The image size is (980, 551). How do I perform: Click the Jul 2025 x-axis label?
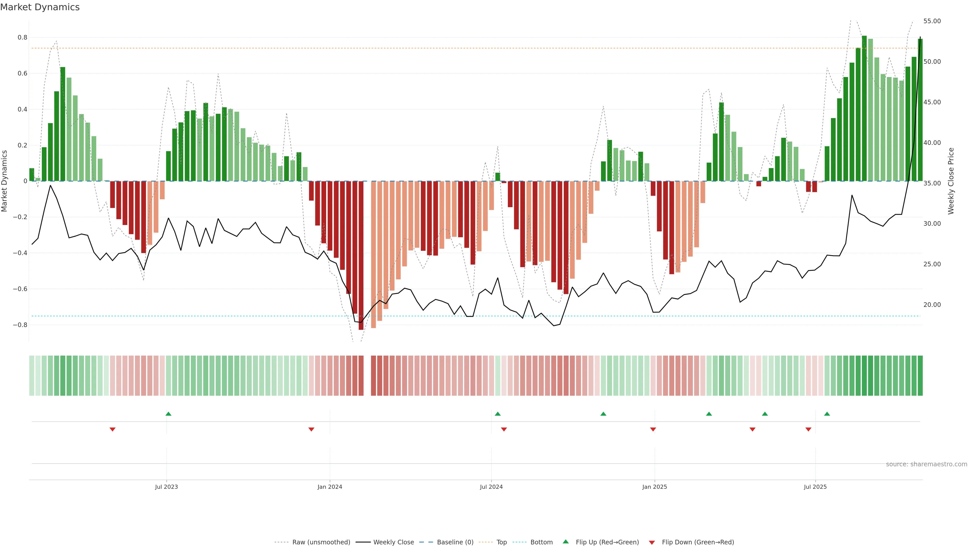pyautogui.click(x=815, y=487)
